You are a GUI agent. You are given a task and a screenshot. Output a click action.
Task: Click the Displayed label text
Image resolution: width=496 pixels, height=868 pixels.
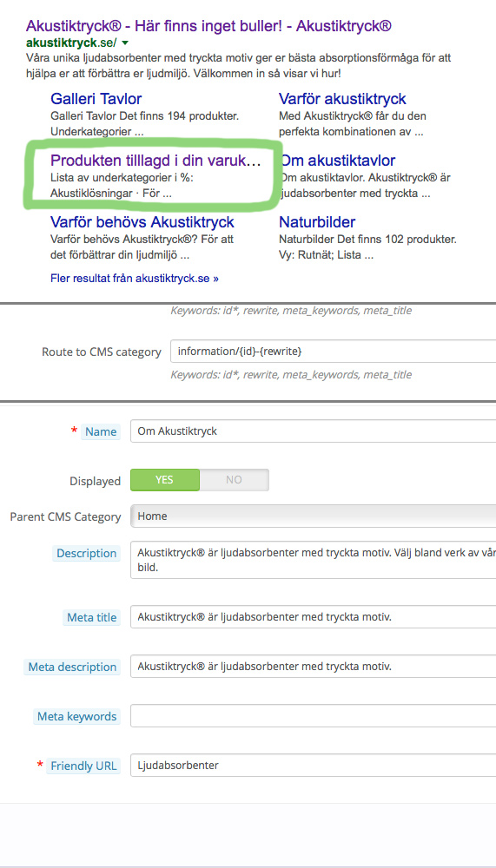click(95, 481)
